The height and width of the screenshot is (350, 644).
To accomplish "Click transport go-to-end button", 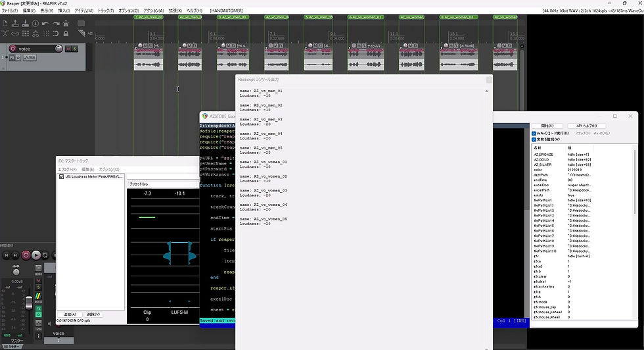I will pyautogui.click(x=15, y=255).
